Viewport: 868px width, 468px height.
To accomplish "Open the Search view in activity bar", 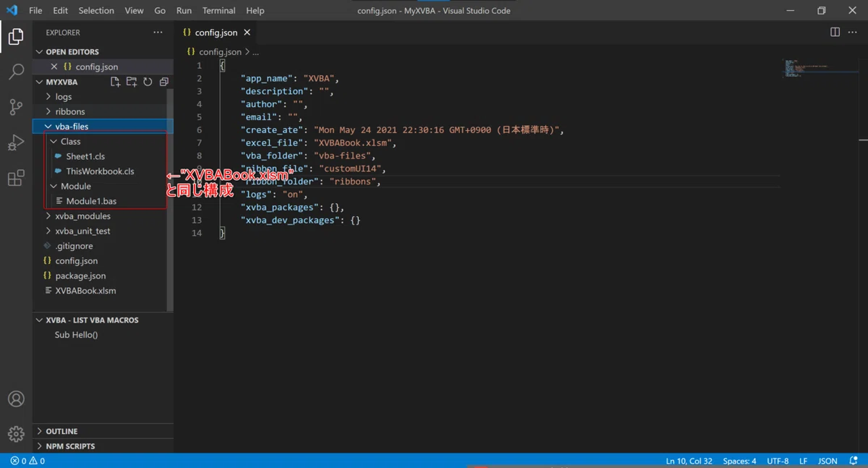I will click(x=16, y=72).
